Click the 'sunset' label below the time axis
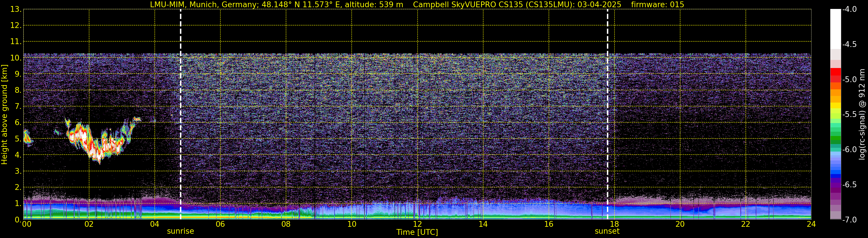This screenshot has width=868, height=238. coord(607,231)
